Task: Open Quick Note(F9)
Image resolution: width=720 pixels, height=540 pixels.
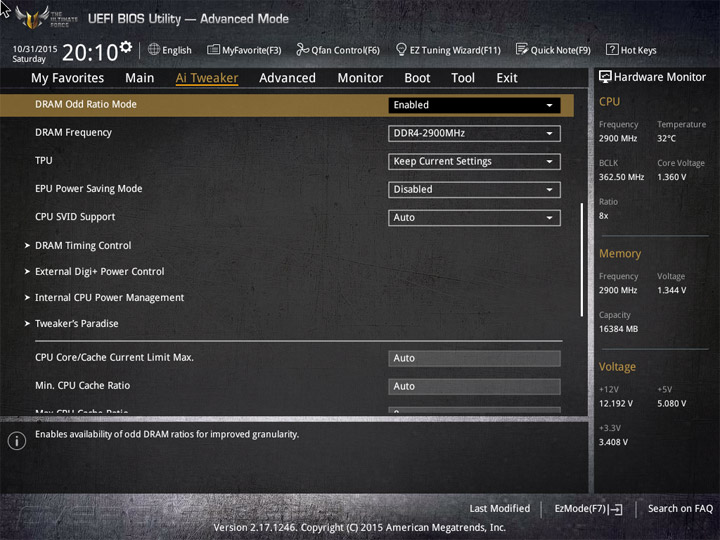Action: [553, 50]
